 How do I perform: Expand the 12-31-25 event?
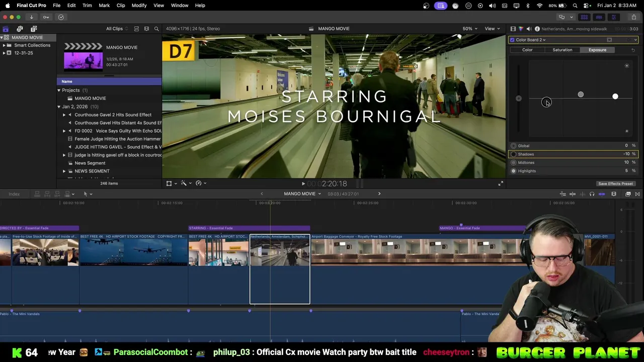[4, 53]
